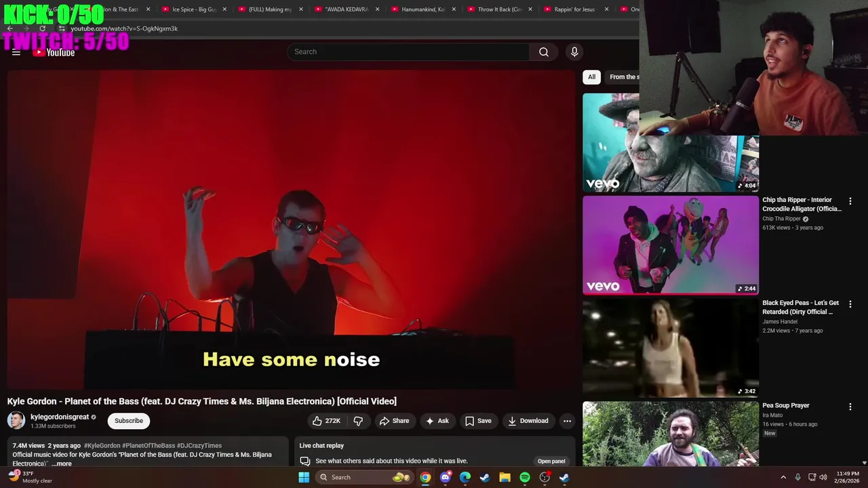Switch to the Hanumankind tab
The height and width of the screenshot is (488, 868).
point(423,9)
